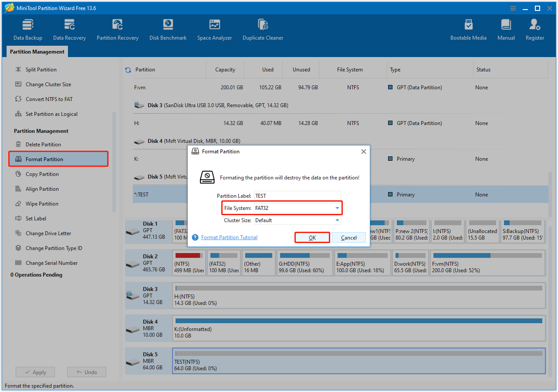
Task: Click the left sidebar vertical scrollbar
Action: pos(115,161)
